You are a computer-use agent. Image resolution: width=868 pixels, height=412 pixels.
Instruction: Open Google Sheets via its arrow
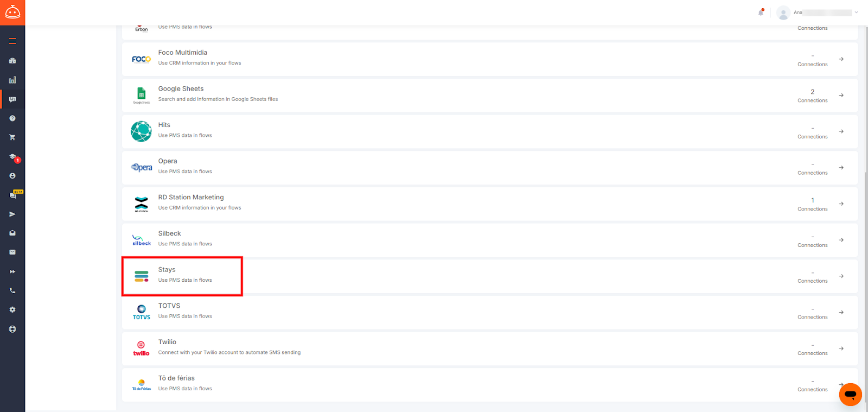(841, 95)
